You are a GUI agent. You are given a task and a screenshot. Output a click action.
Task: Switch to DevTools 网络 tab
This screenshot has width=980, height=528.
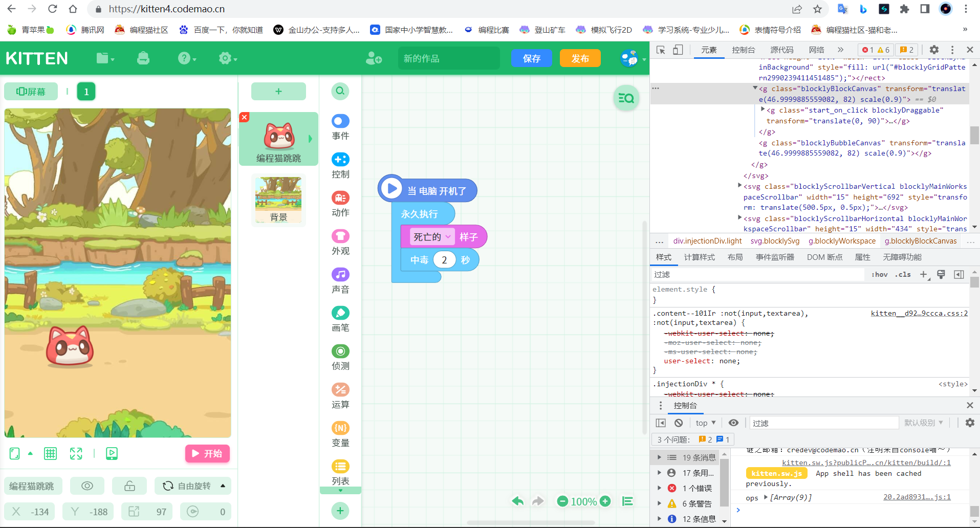(816, 50)
